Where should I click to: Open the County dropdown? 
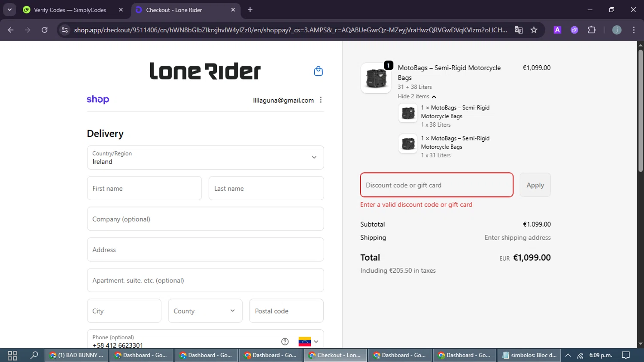click(205, 311)
